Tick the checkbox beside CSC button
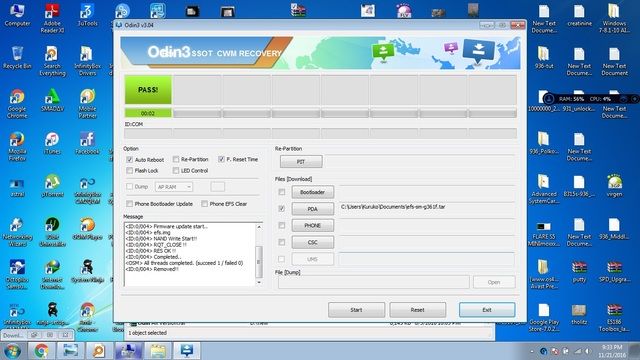Viewport: 640px width, 360px height. pyautogui.click(x=282, y=242)
